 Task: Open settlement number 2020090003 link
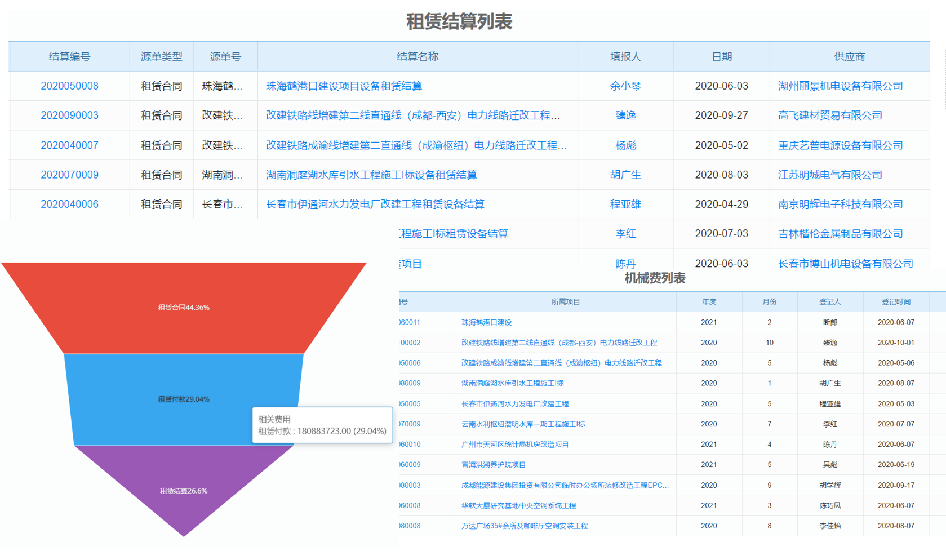[69, 115]
